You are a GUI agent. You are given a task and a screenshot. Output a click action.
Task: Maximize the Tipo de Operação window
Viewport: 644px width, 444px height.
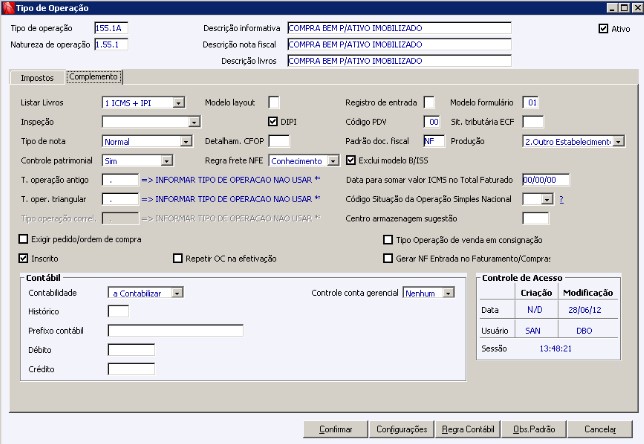[624, 8]
